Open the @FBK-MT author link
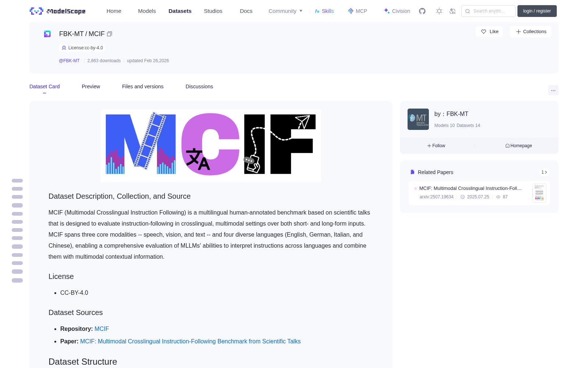This screenshot has height=368, width=588. 69,61
